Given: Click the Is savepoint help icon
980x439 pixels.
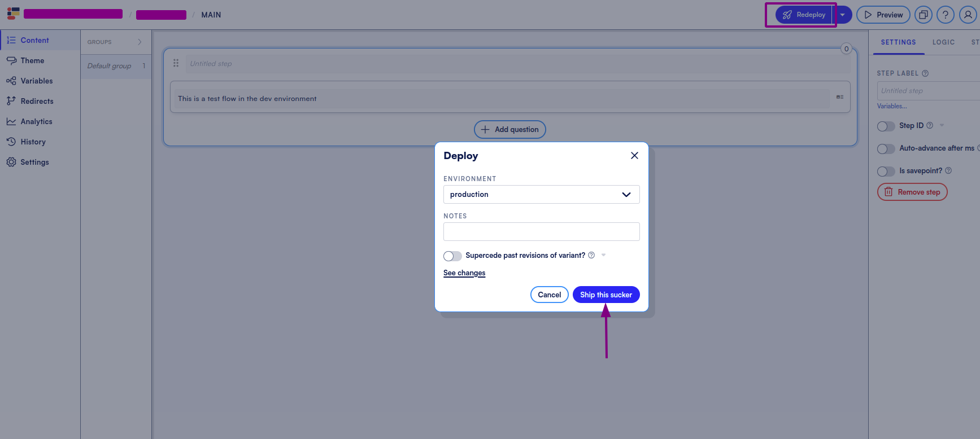Looking at the screenshot, I should (948, 170).
